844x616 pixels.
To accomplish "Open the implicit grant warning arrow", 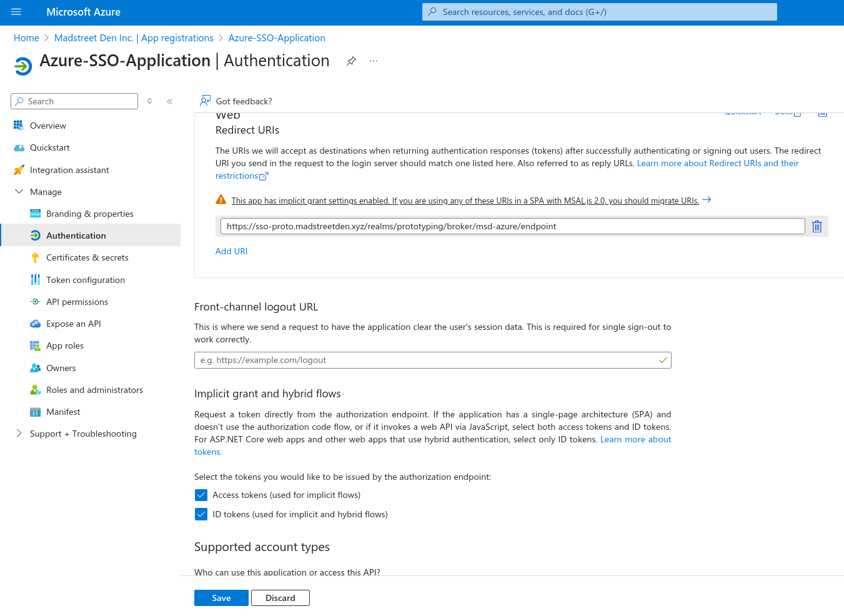I will coord(707,200).
